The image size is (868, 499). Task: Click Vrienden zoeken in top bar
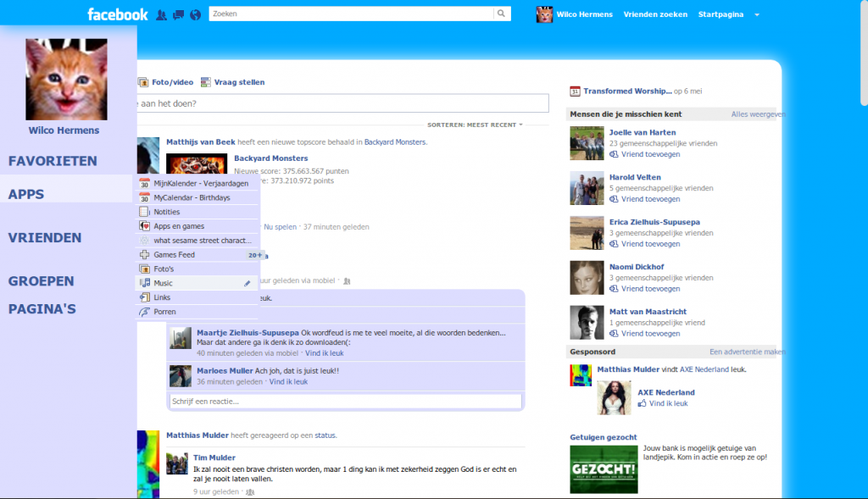pyautogui.click(x=655, y=14)
